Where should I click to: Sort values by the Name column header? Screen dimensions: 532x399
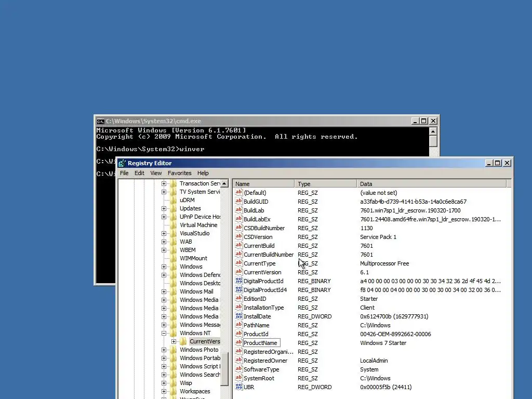coord(263,183)
